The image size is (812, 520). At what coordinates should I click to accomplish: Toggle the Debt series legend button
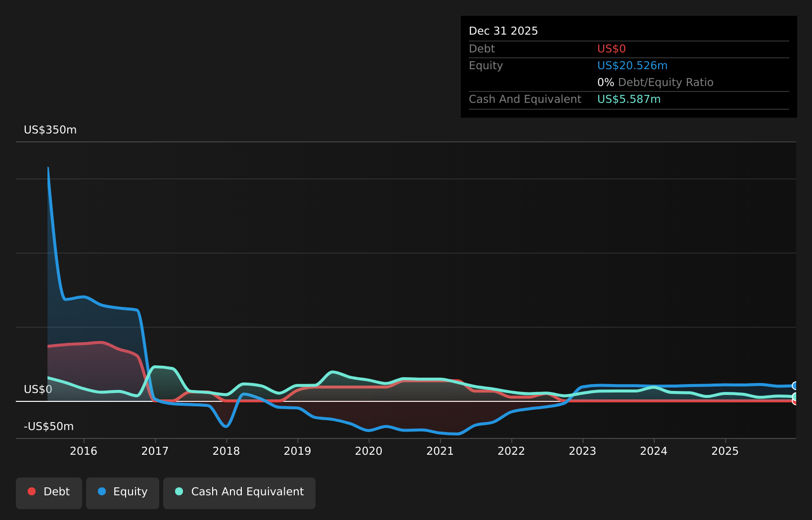[49, 493]
